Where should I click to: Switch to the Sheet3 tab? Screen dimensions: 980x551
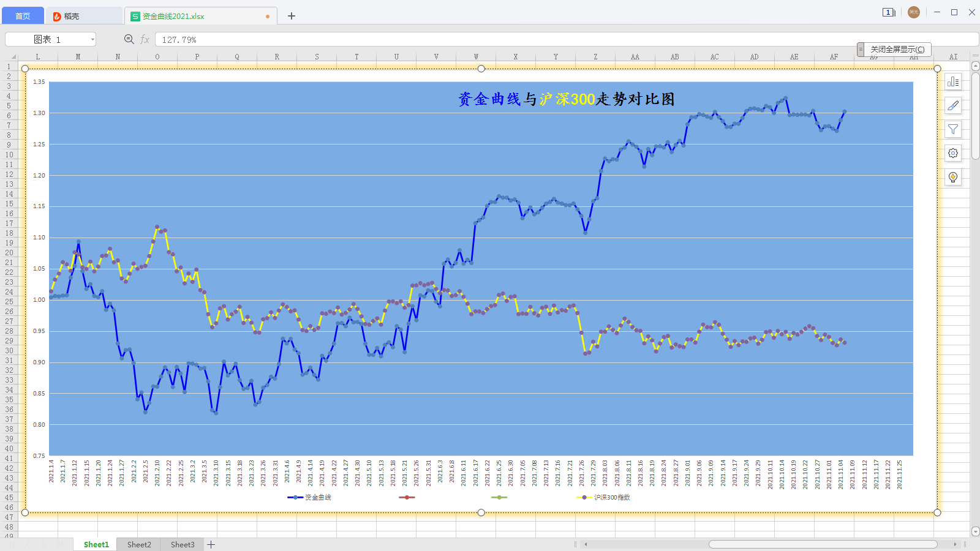point(183,544)
